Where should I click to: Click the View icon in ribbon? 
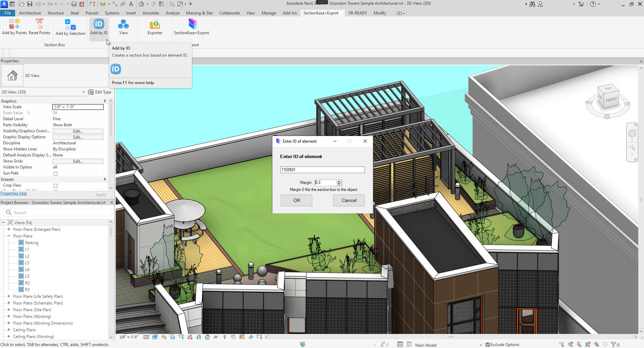[x=123, y=24]
